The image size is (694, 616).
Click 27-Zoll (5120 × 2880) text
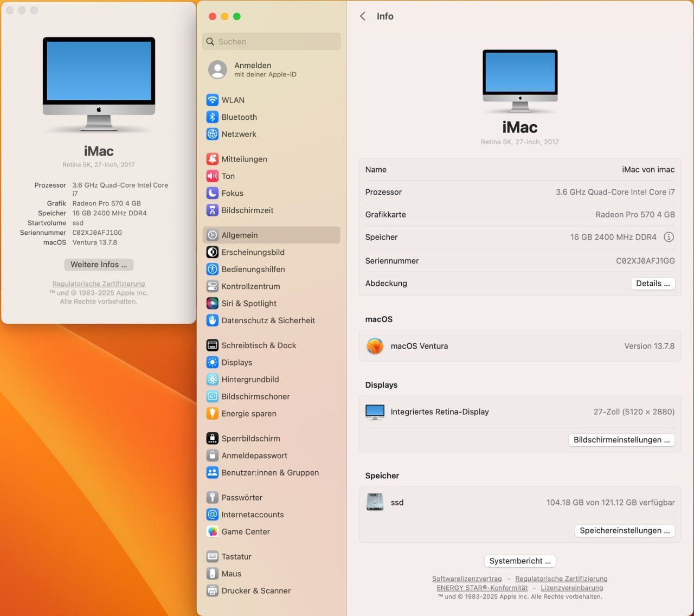click(x=634, y=412)
